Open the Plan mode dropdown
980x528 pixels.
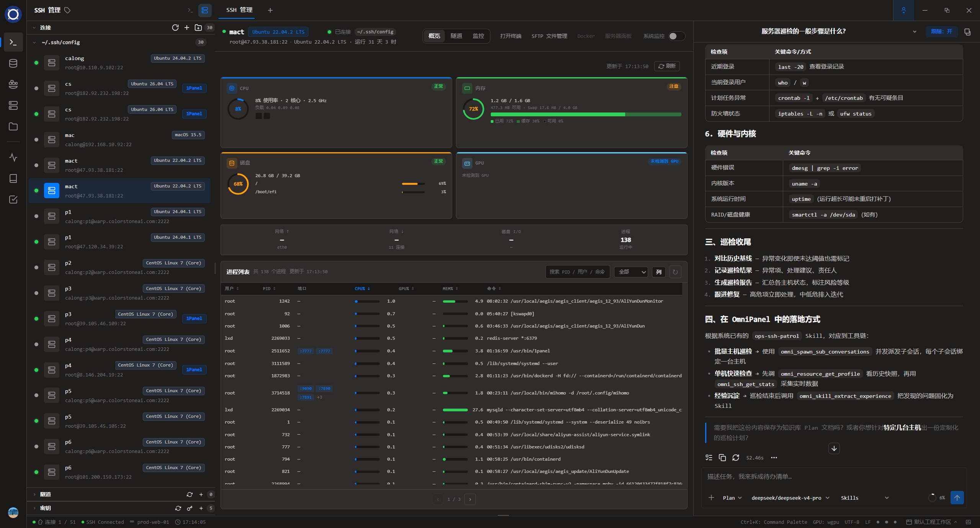732,498
